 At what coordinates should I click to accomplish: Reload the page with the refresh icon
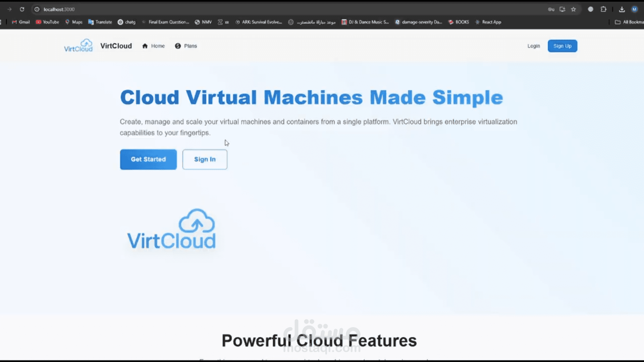(x=22, y=9)
